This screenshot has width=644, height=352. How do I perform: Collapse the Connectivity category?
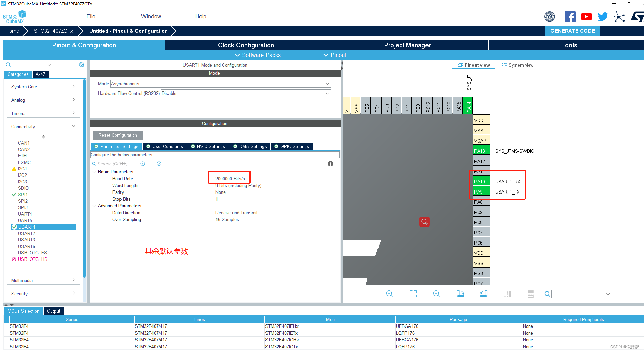[x=43, y=127]
